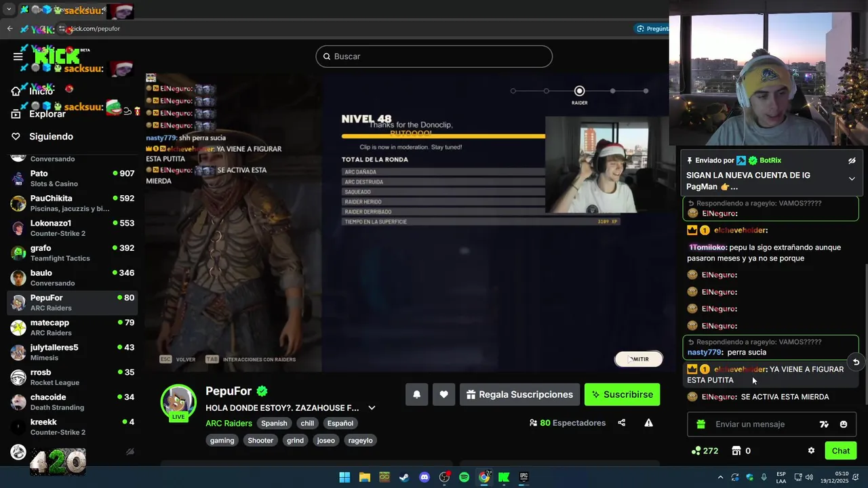The height and width of the screenshot is (488, 868).
Task: Expand the stream title dropdown chevron
Action: tap(372, 408)
